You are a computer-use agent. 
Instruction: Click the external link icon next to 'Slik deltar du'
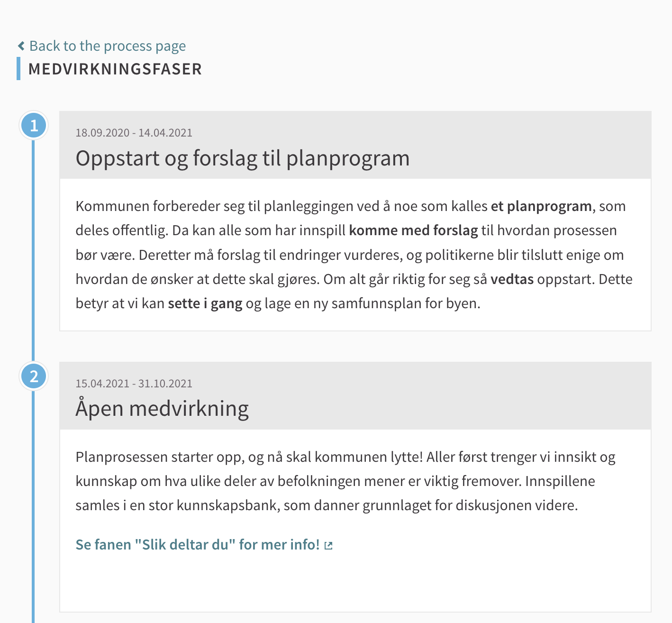click(328, 545)
